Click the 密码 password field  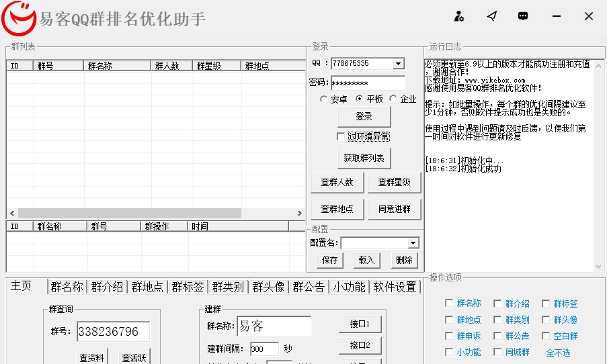point(368,83)
